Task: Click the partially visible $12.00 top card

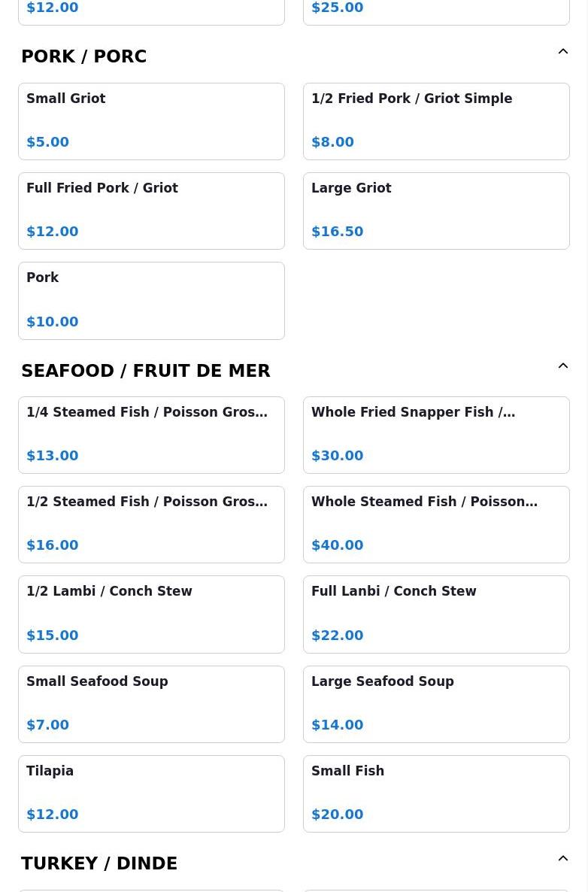Action: [151, 12]
